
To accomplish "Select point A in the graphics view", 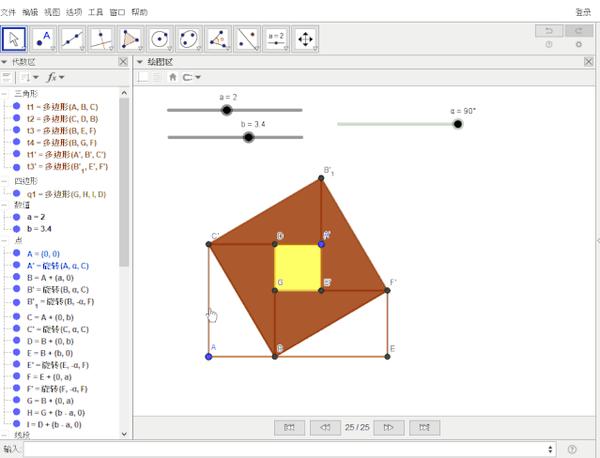I will 209,357.
